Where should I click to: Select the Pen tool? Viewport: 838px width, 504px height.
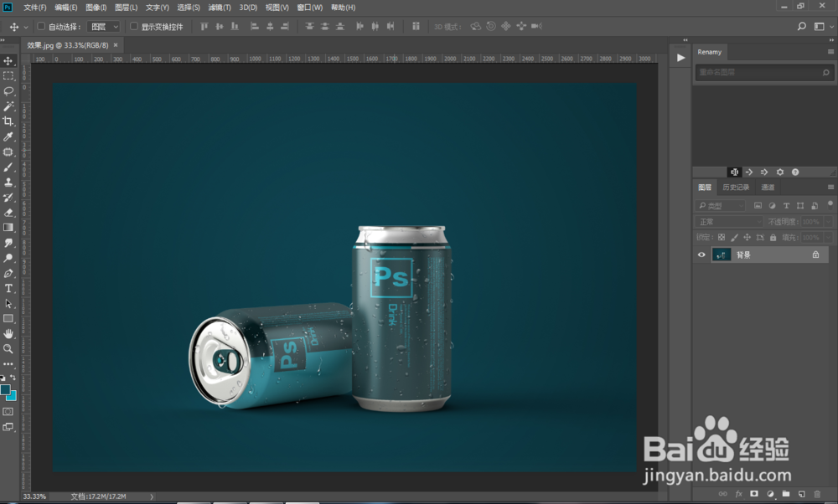pyautogui.click(x=8, y=274)
